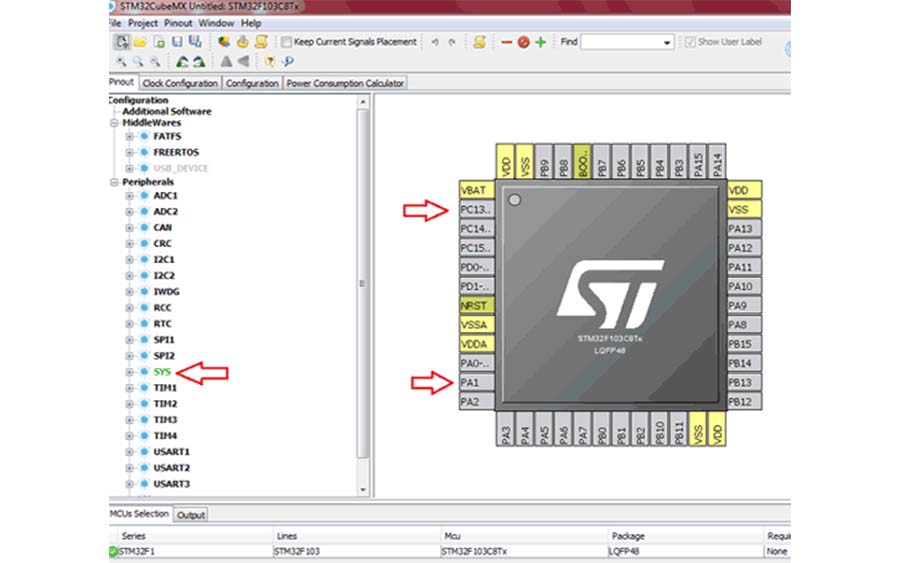Click the tree panel scroll-down arrow
Viewport: 900px width, 563px height.
[363, 490]
